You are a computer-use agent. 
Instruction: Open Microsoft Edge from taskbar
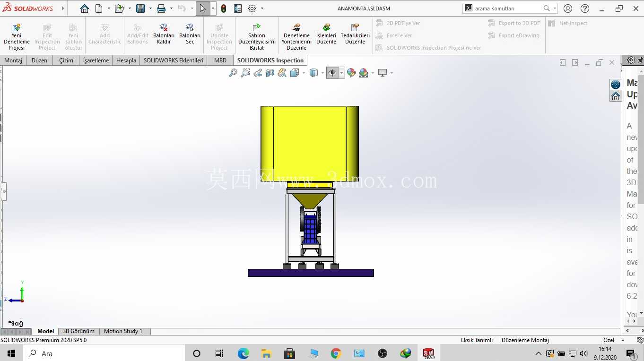point(243,353)
